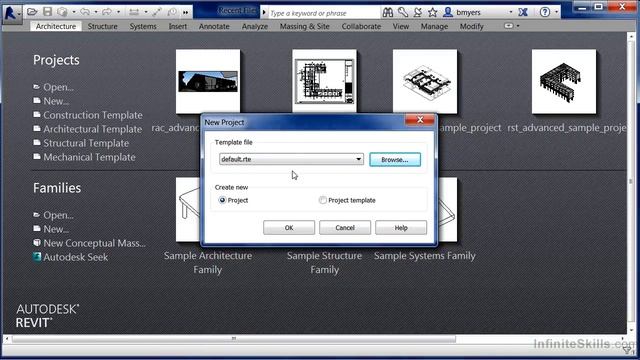Click the binoculars search icon
Screen dimensions: 640x360
(x=388, y=12)
